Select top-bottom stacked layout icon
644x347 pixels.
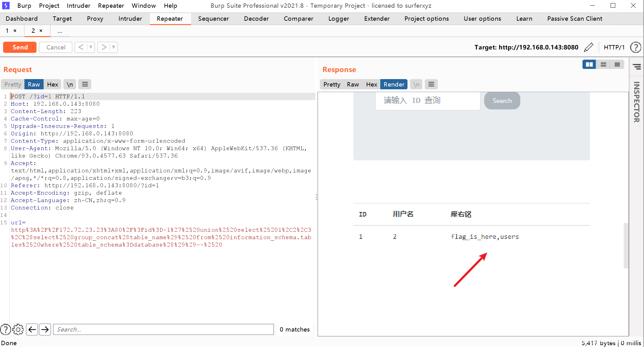coord(603,65)
